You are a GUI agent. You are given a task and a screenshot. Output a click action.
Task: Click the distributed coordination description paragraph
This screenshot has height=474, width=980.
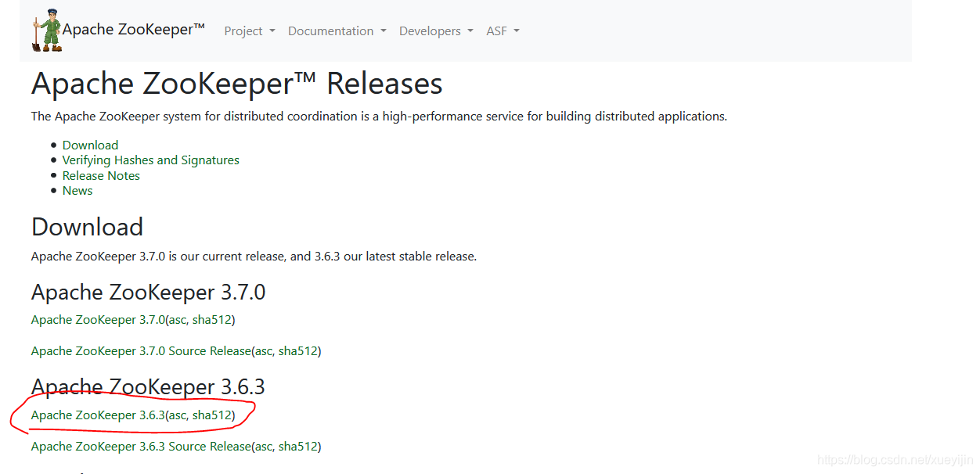tap(379, 116)
